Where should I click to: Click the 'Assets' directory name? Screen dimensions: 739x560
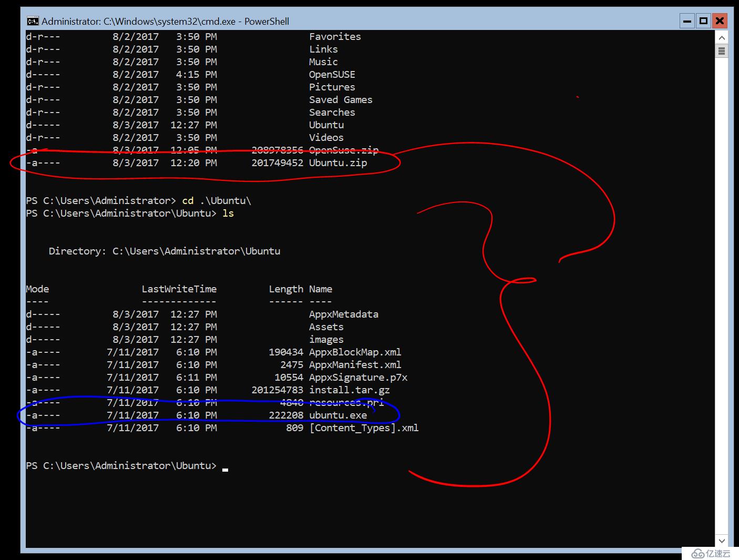pos(326,327)
